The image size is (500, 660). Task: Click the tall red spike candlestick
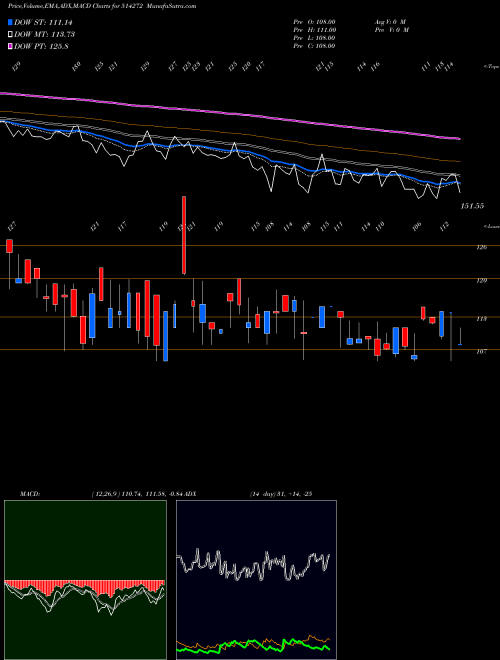(x=184, y=235)
